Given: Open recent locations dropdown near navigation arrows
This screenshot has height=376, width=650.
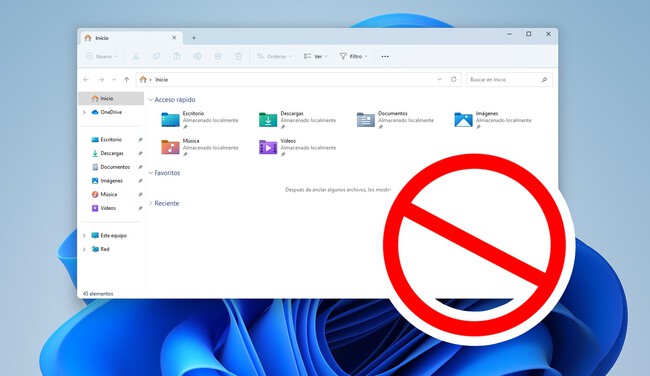Looking at the screenshot, I should (x=114, y=80).
